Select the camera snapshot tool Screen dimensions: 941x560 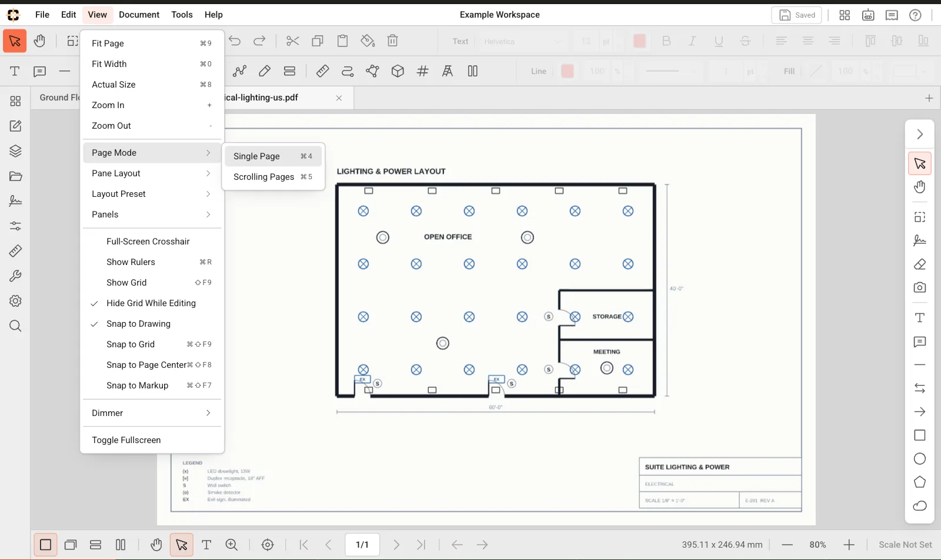920,288
